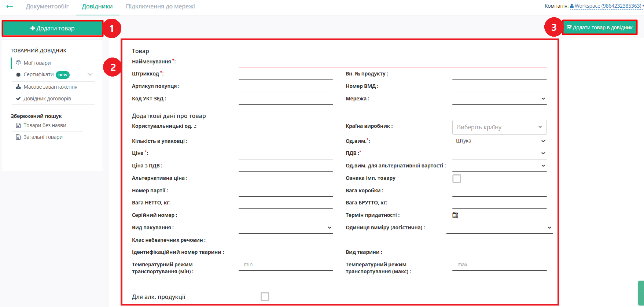Toggle Ознака імп. товару checkbox

pos(457,178)
